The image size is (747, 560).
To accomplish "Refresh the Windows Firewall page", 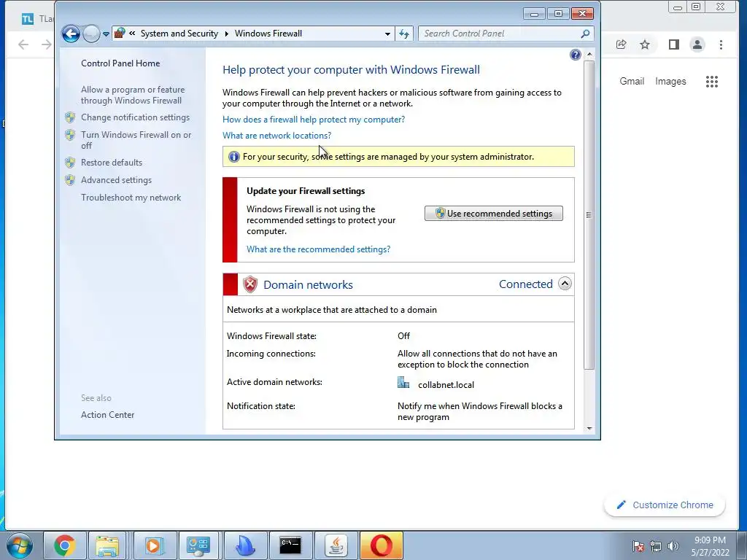I will pos(404,34).
